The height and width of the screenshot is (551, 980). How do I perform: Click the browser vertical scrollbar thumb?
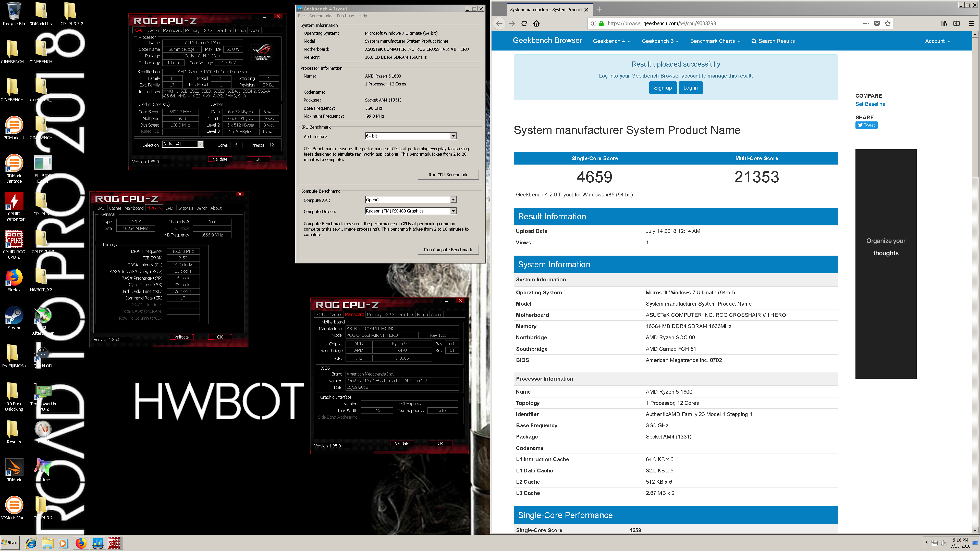[x=975, y=107]
